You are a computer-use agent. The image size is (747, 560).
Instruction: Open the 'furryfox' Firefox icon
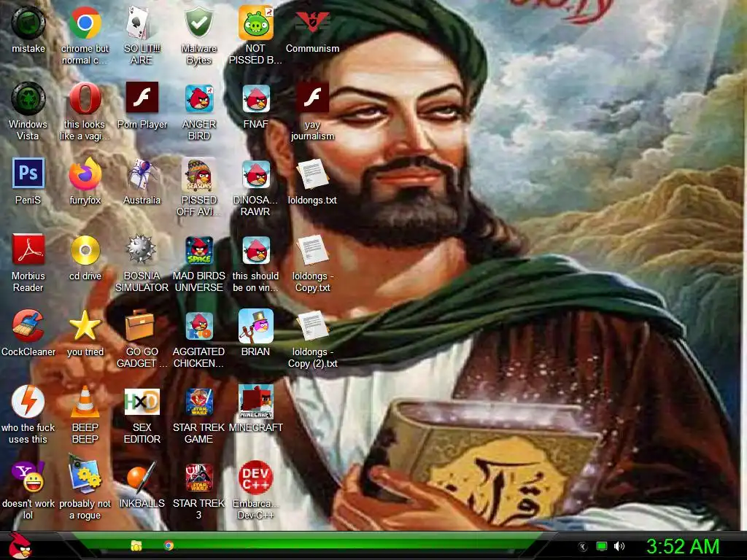pyautogui.click(x=85, y=174)
